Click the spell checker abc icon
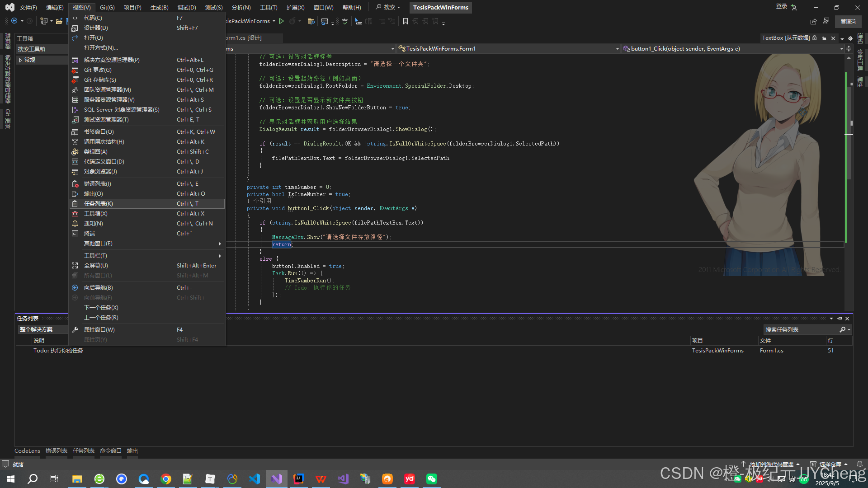The image size is (868, 488). point(344,21)
